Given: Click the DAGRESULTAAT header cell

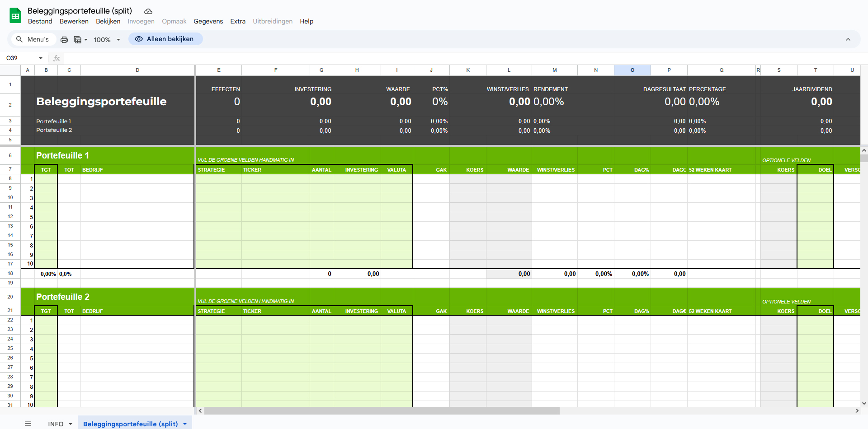Looking at the screenshot, I should click(x=664, y=89).
